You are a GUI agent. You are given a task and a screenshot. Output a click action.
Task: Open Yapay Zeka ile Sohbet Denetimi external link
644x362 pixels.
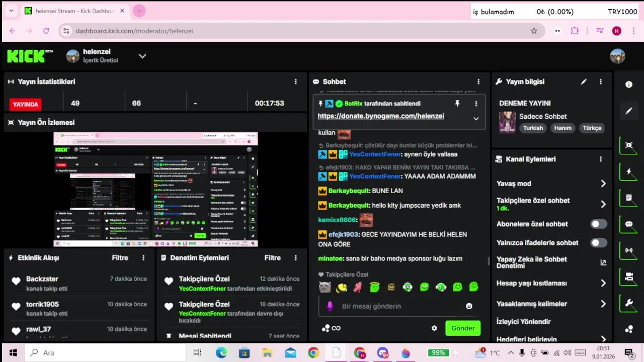(x=603, y=262)
